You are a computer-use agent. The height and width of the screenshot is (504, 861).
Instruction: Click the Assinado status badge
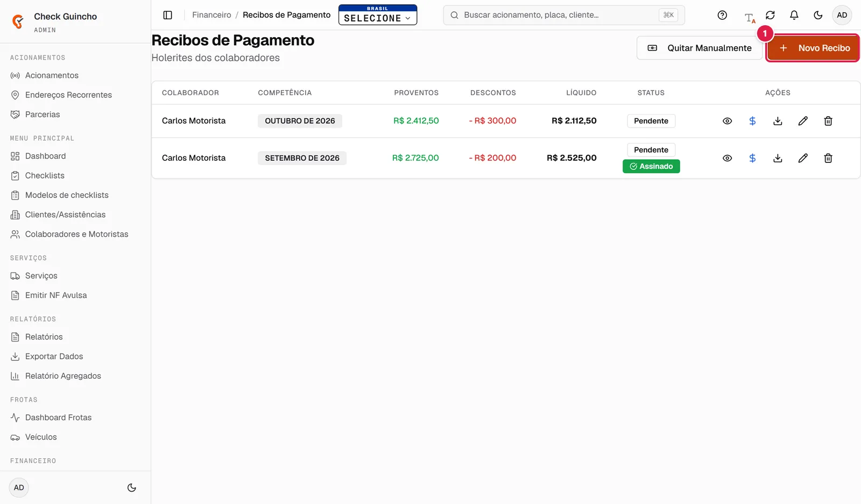click(x=651, y=166)
